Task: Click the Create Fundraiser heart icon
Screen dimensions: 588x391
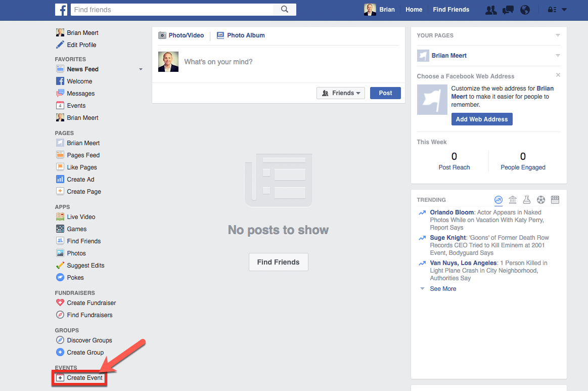Action: coord(60,302)
